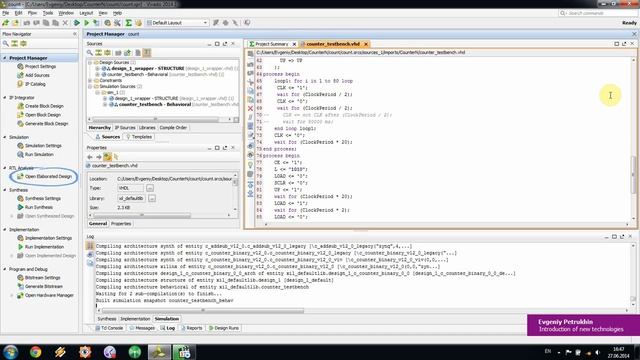Open the Flow menu
Viewport: 640px width, 360px height.
tap(32, 13)
